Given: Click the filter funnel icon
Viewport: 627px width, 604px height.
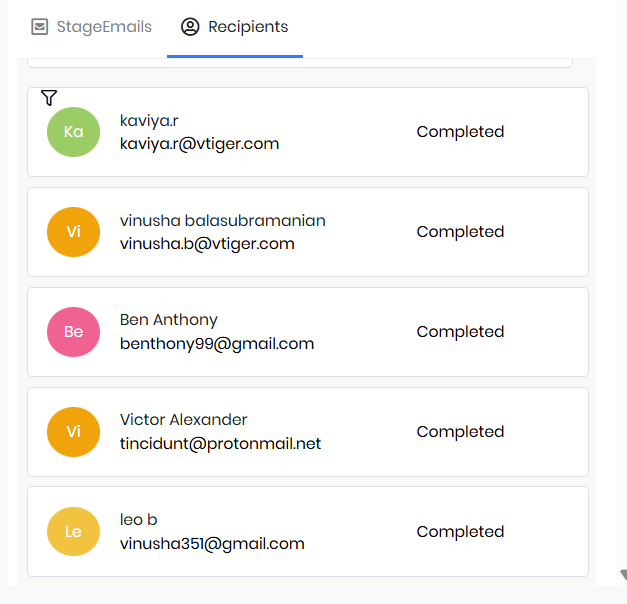Looking at the screenshot, I should tap(49, 97).
